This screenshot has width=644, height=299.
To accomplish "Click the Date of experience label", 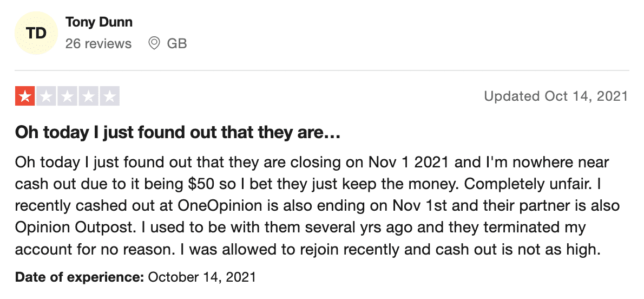I will point(80,277).
